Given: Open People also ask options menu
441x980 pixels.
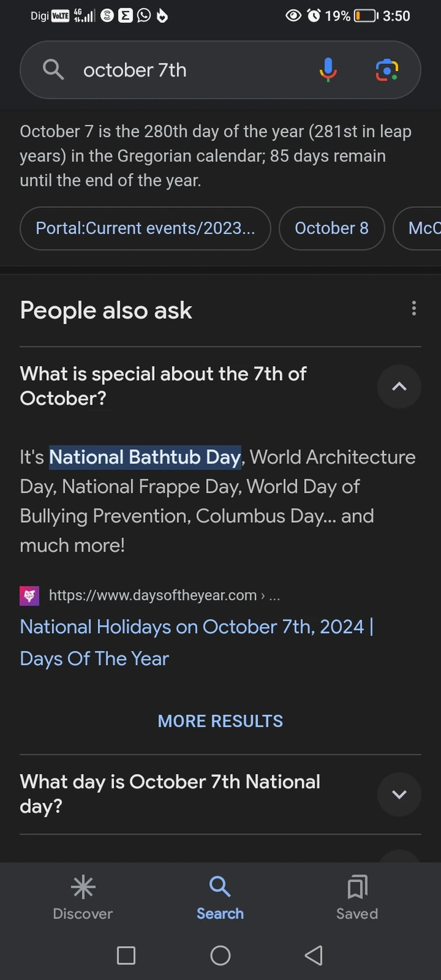Looking at the screenshot, I should [414, 308].
